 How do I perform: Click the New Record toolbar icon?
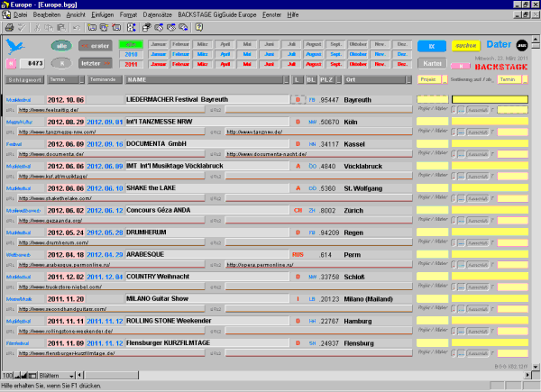(92, 27)
